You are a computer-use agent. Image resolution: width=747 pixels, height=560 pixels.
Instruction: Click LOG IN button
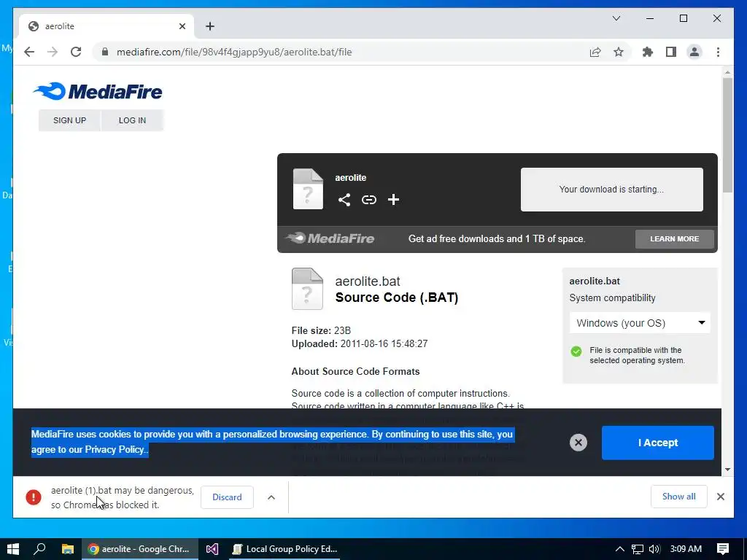click(x=133, y=120)
